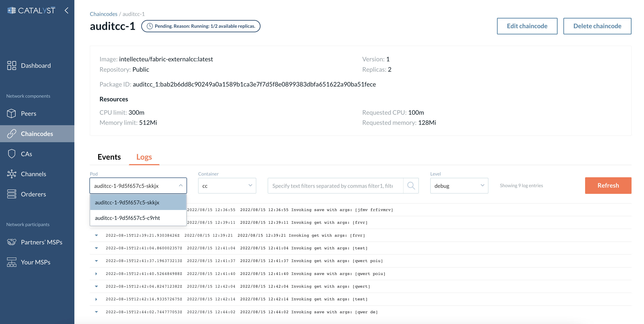644x324 pixels.
Task: Click the Orderers server stack icon
Action: 12,194
